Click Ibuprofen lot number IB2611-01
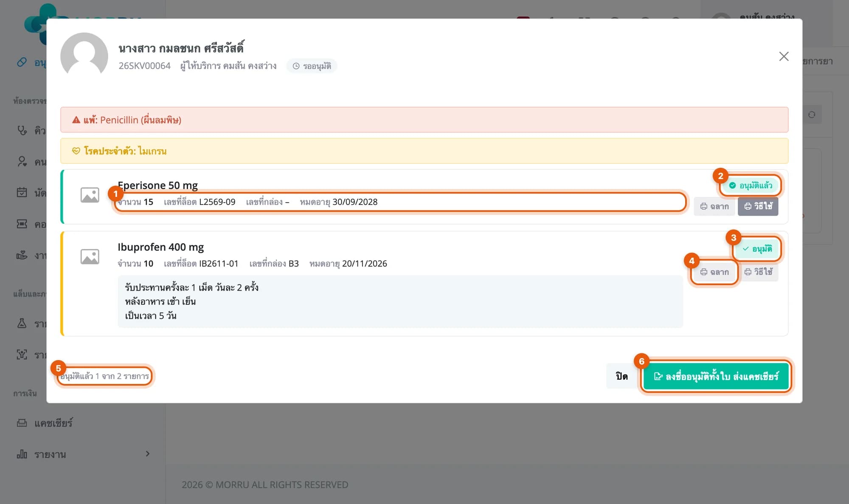This screenshot has height=504, width=849. 219,263
